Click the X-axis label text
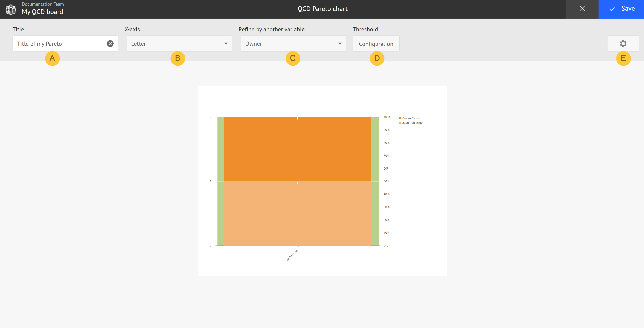The width and height of the screenshot is (644, 328). point(132,30)
